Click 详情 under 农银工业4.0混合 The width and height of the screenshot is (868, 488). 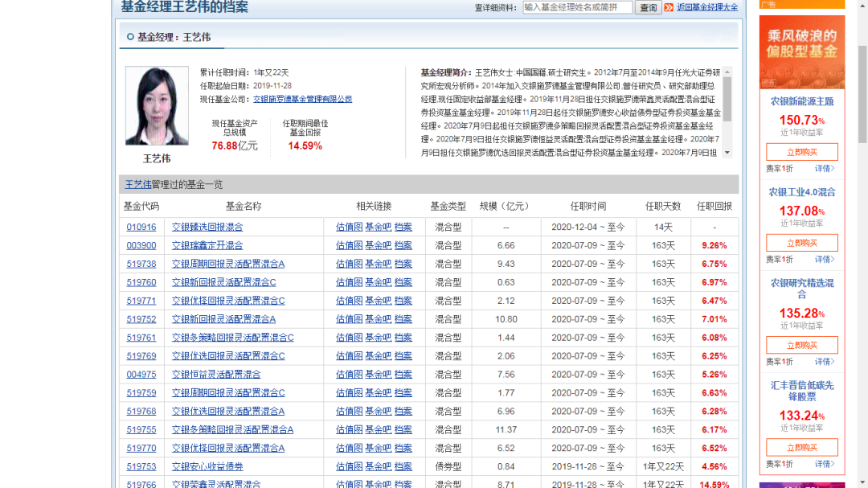825,259
